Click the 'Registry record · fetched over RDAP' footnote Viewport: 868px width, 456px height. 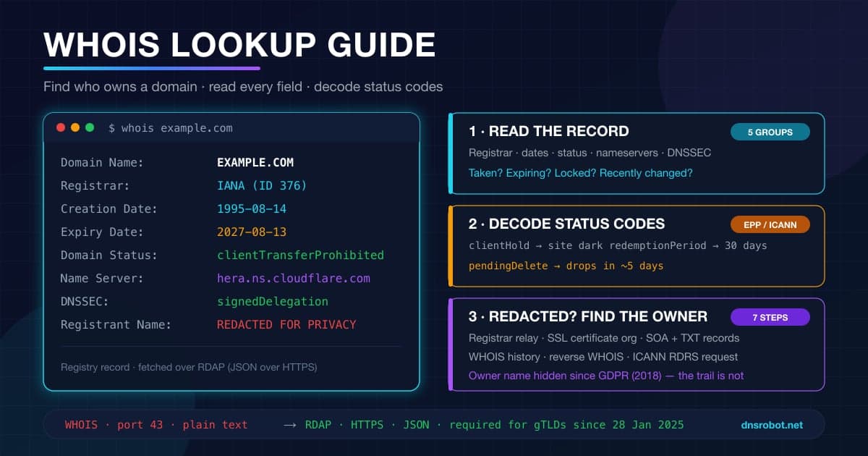(189, 368)
